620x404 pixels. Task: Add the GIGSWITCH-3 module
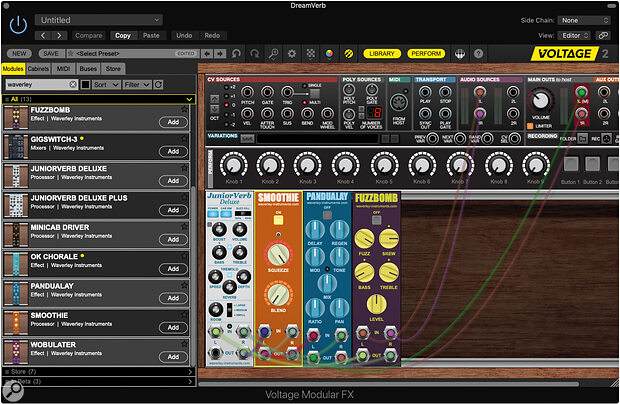click(x=173, y=151)
